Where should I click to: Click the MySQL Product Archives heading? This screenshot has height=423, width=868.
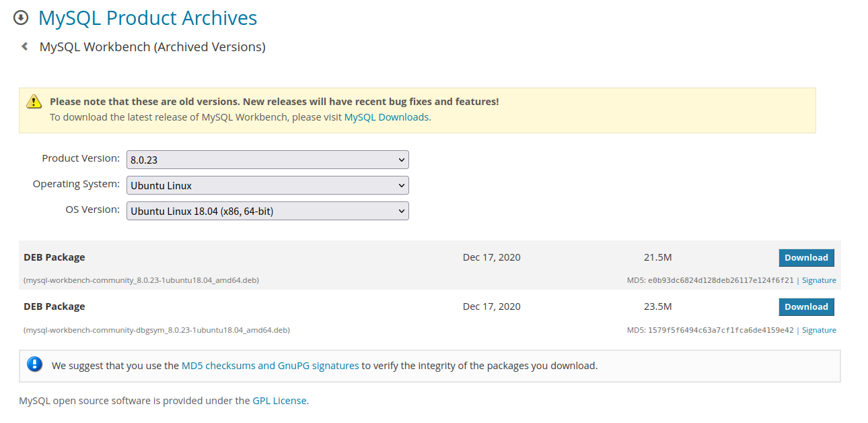tap(147, 18)
